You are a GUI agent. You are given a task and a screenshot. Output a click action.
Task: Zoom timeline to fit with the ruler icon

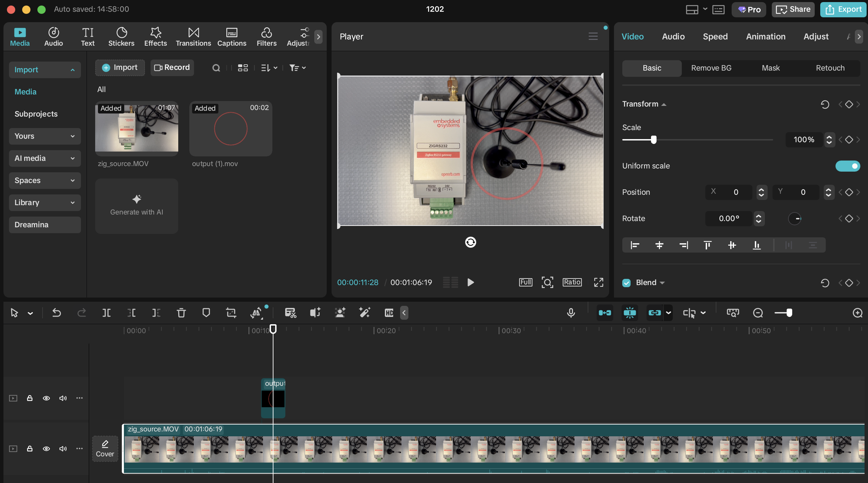733,312
